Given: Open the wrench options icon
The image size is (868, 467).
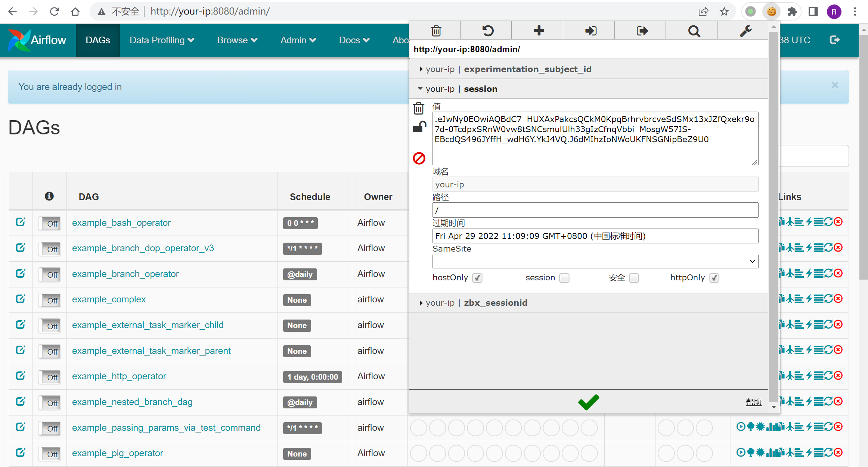Looking at the screenshot, I should (745, 31).
